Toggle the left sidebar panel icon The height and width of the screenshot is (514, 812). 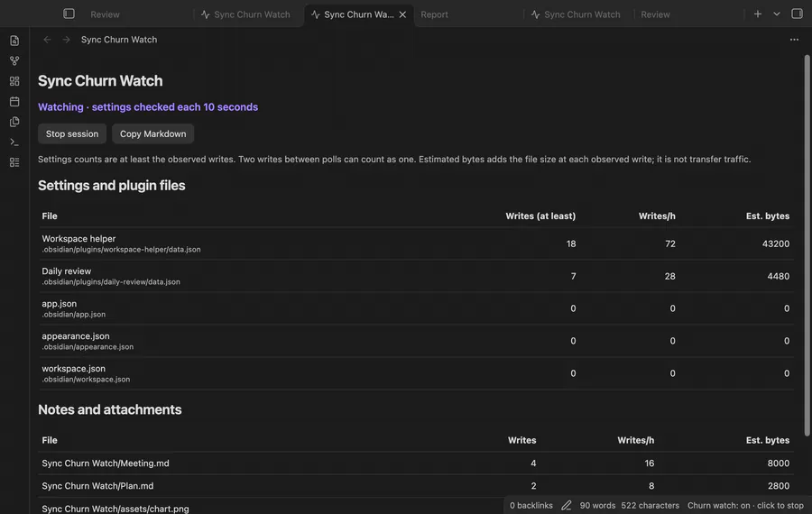click(x=69, y=14)
